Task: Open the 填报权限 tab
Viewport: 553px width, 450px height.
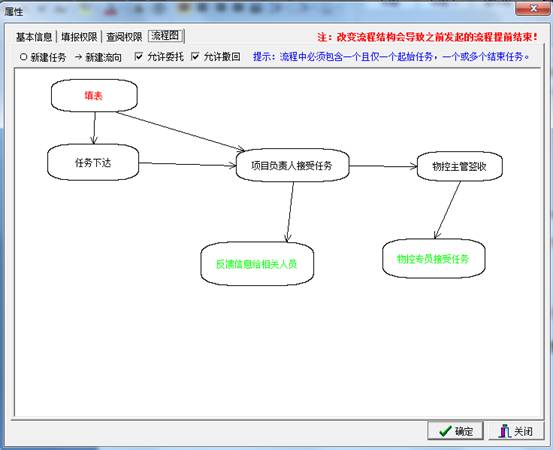Action: [79, 37]
